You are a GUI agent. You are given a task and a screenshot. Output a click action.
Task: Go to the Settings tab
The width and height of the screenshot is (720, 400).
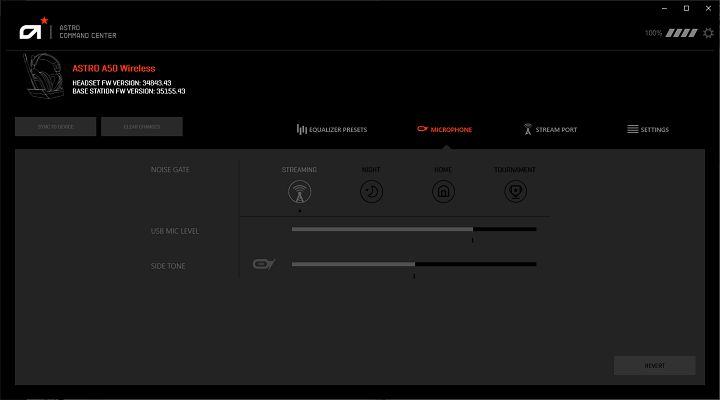click(648, 130)
